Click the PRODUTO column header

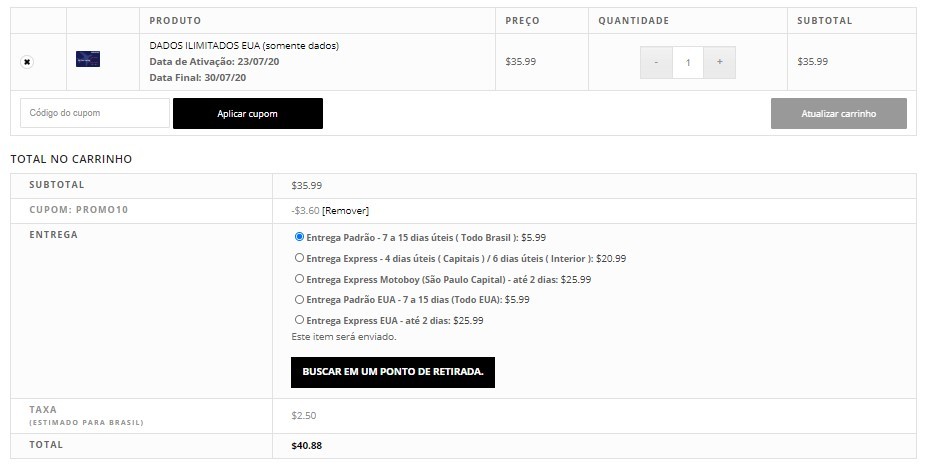175,21
